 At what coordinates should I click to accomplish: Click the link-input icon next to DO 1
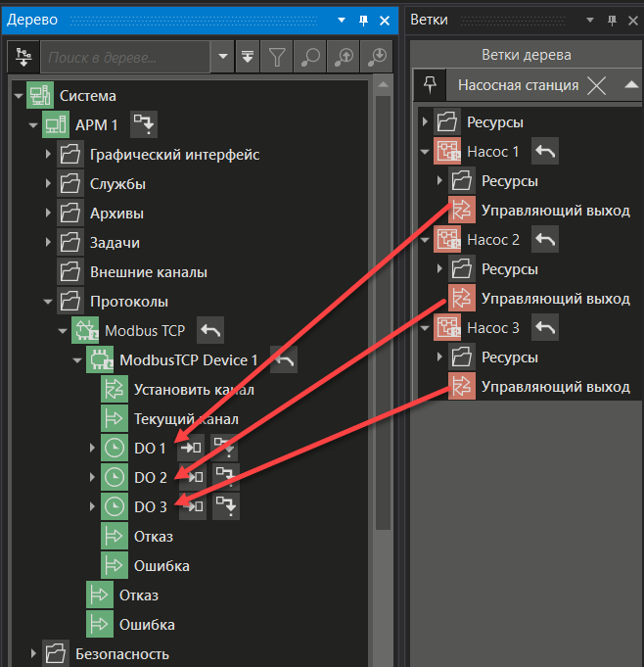(193, 449)
